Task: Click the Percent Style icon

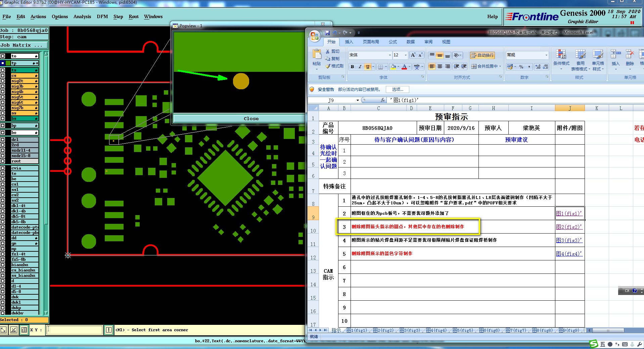Action: [521, 66]
